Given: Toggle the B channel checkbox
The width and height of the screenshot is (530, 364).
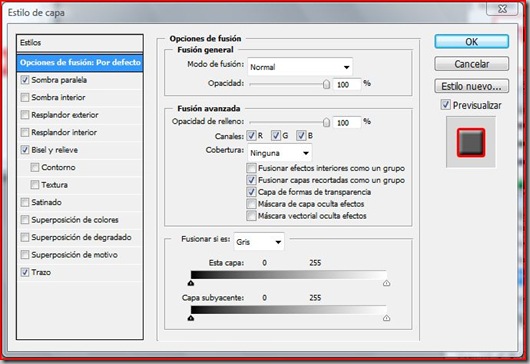Looking at the screenshot, I should tap(301, 136).
